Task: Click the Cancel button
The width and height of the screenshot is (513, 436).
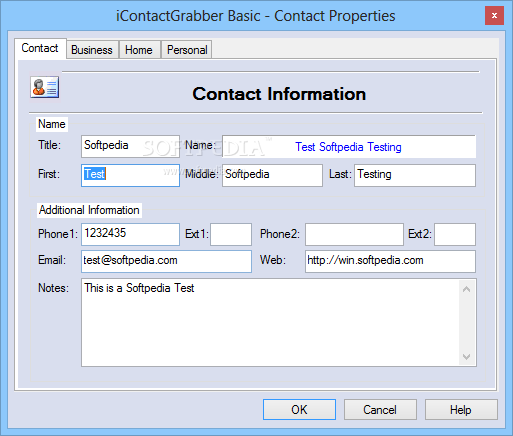Action: [380, 409]
